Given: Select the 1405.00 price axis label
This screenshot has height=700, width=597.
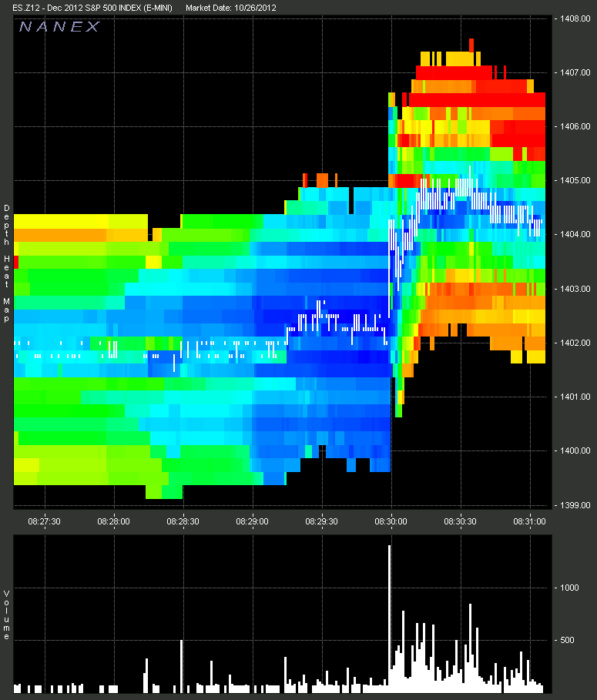Looking at the screenshot, I should click(575, 181).
